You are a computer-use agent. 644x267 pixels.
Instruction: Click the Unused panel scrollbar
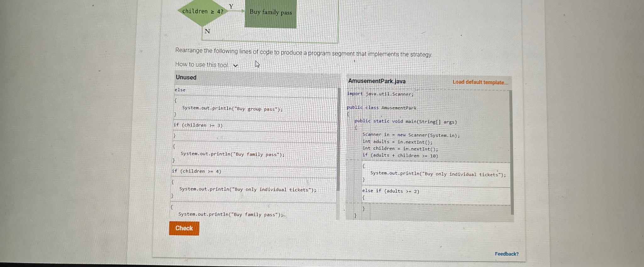point(339,139)
